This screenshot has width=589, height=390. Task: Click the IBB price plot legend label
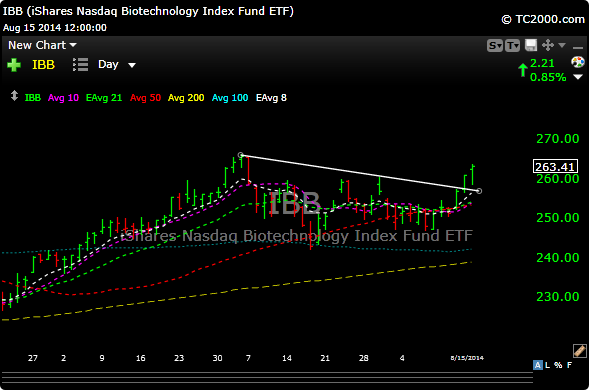pos(33,98)
